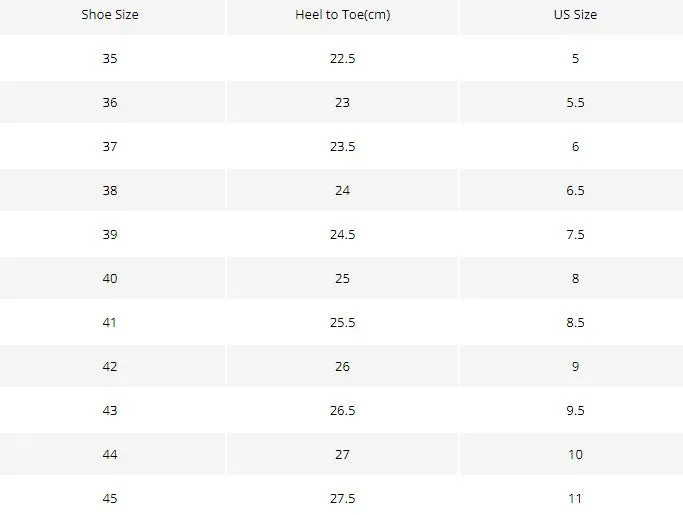
Task: Select US size 6.5 cell
Action: [575, 190]
